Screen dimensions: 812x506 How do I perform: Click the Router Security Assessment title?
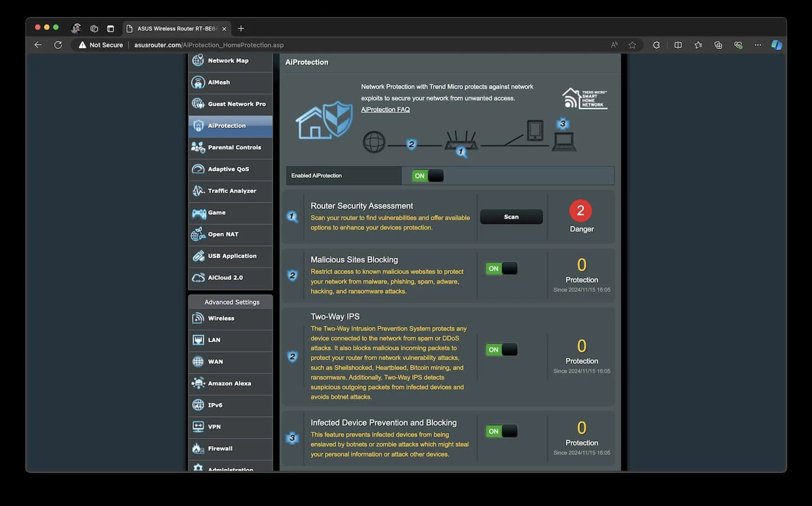(x=362, y=206)
